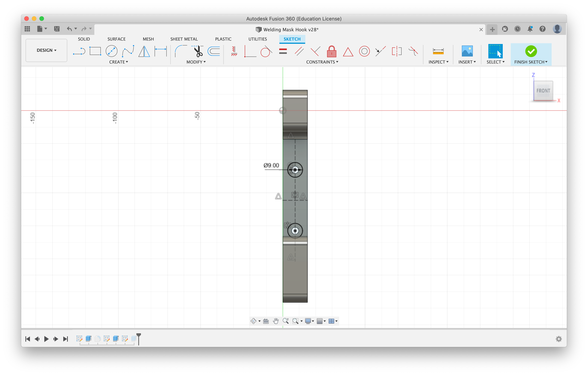Select the 2-Point Rectangle tool
Screen dimensions: 588x375
tap(95, 51)
